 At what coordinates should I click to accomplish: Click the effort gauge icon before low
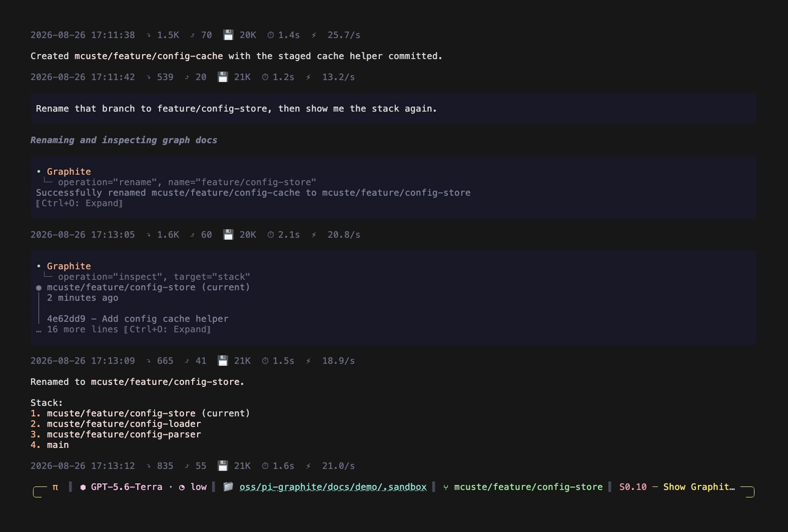point(182,487)
